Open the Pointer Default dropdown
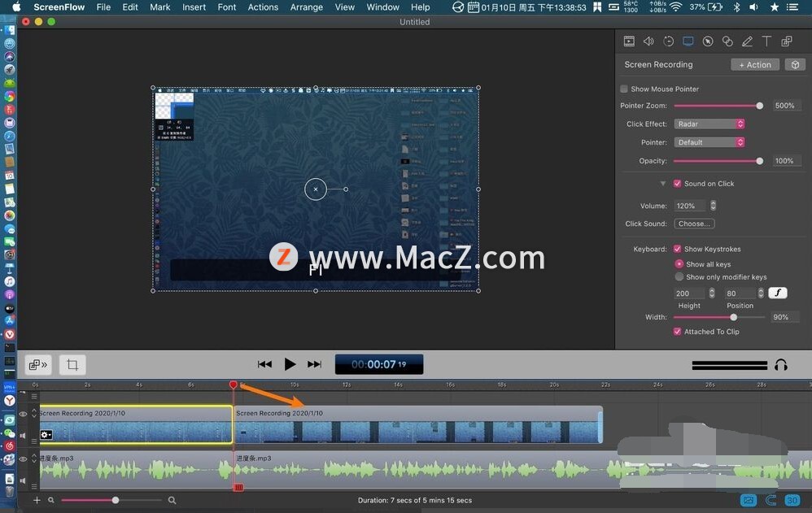Viewport: 812px width, 513px height. [709, 142]
